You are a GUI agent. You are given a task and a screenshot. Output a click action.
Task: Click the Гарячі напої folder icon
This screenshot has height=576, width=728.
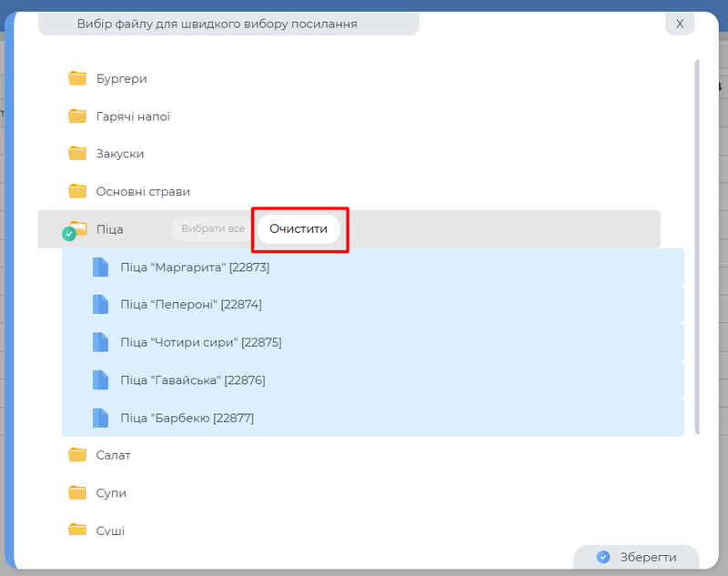pos(77,116)
